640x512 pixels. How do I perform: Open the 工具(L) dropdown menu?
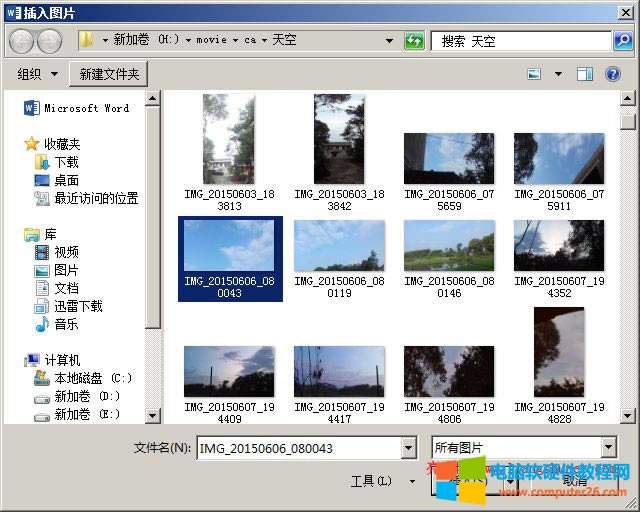(382, 481)
